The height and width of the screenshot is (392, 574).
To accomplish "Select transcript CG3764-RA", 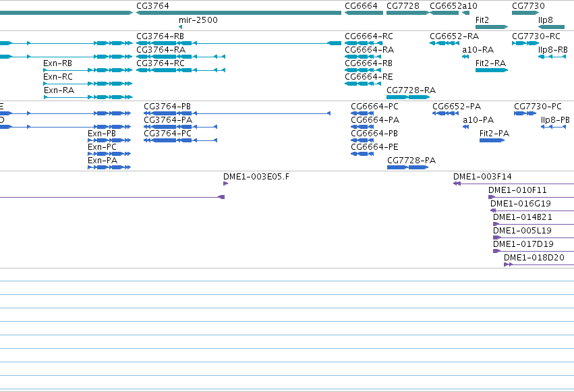I will (181, 57).
